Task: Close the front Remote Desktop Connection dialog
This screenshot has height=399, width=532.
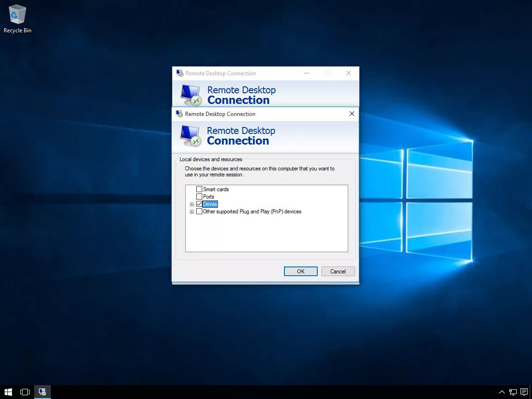Action: coord(352,114)
